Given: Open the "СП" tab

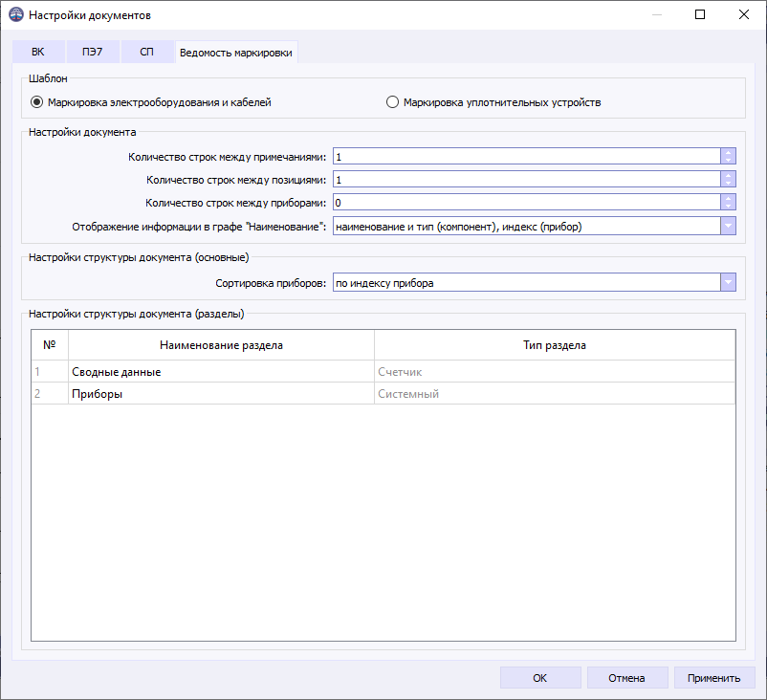Looking at the screenshot, I should 147,52.
